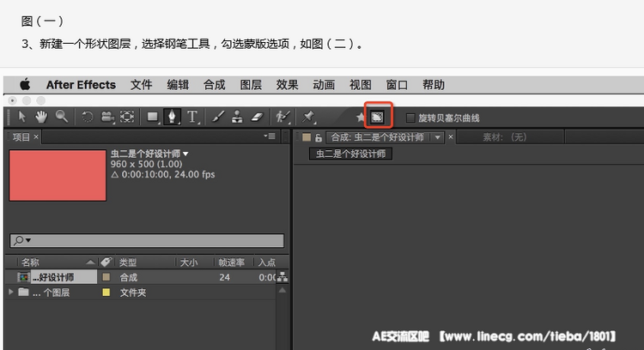This screenshot has width=644, height=350.
Task: Open the 帮助 menu
Action: (x=434, y=85)
